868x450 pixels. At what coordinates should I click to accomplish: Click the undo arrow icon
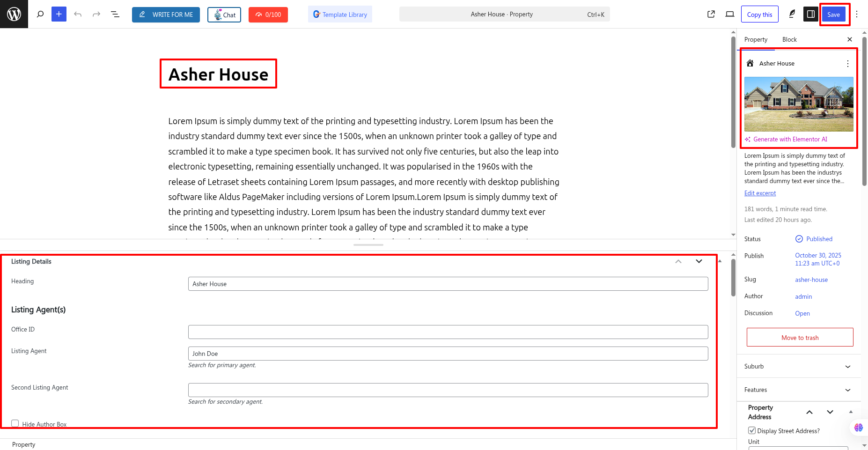pyautogui.click(x=78, y=14)
